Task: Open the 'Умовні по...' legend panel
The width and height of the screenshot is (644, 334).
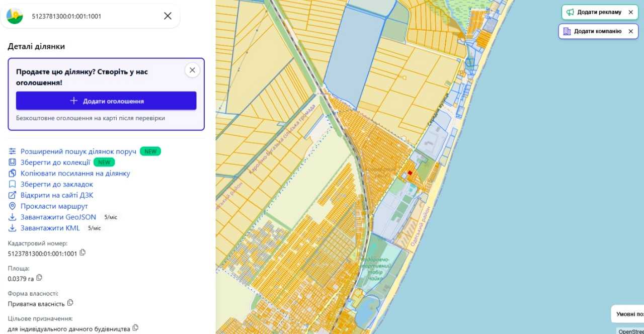Action: point(628,314)
